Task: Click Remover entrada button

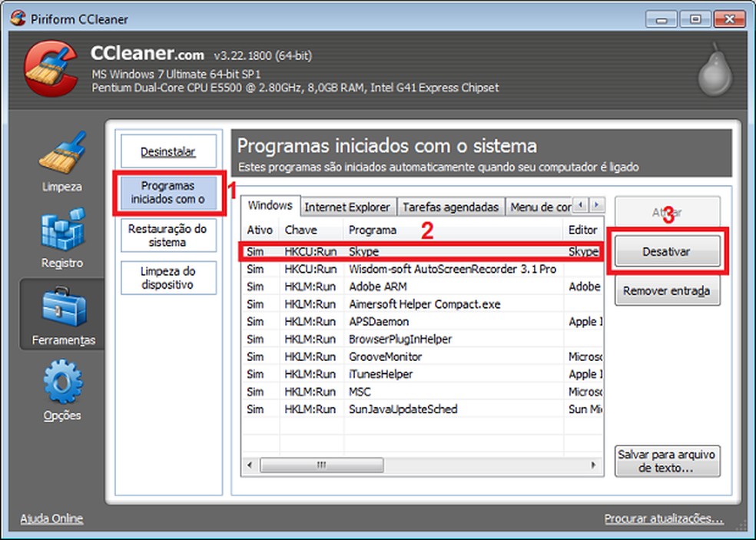Action: (x=668, y=290)
